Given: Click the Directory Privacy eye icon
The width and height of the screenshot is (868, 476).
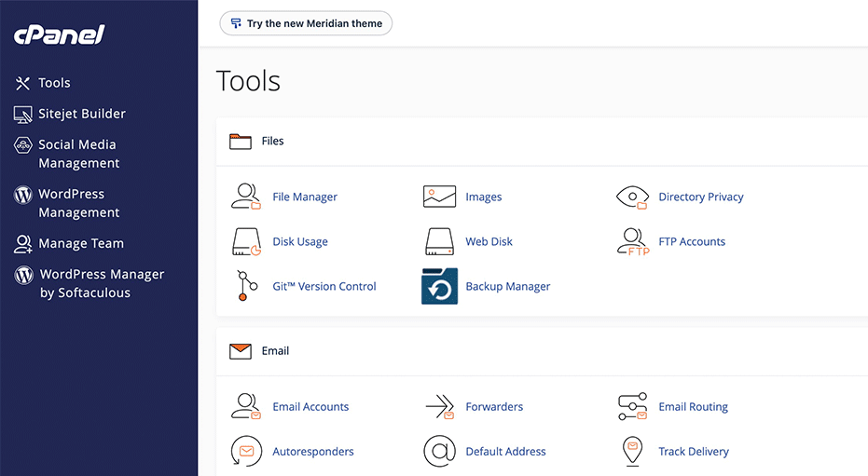Looking at the screenshot, I should coord(632,197).
